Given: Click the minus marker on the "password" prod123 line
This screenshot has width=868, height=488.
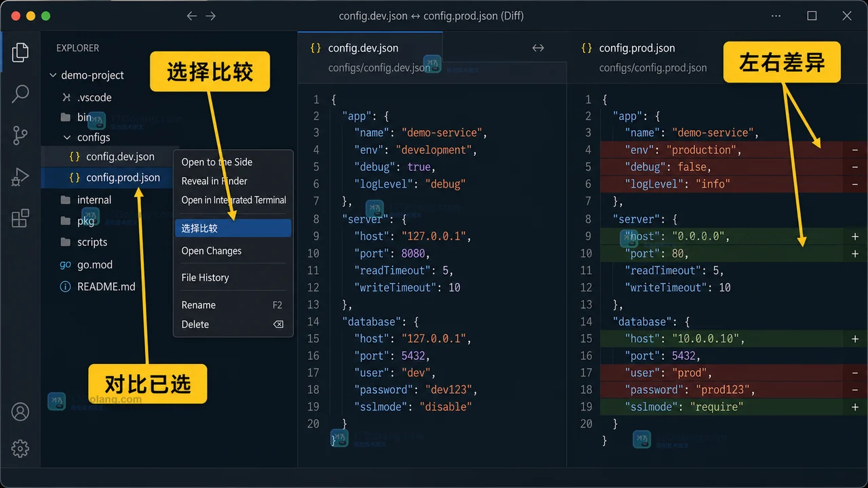Looking at the screenshot, I should pos(855,390).
